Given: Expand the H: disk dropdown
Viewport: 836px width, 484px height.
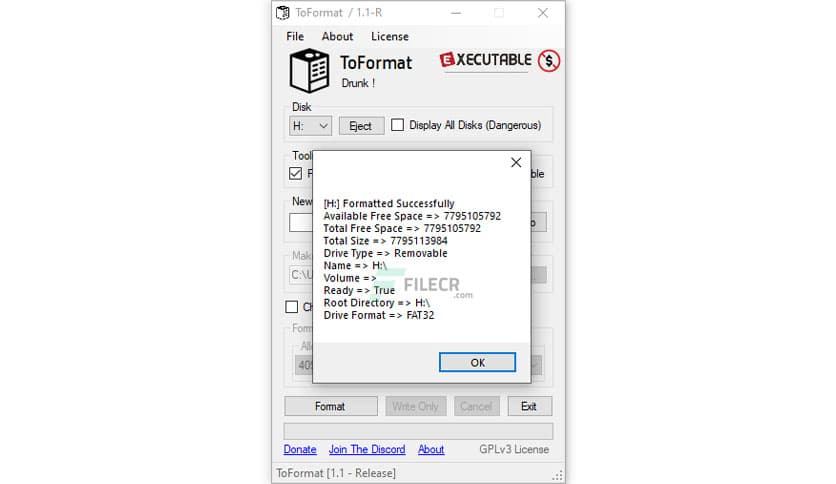Looking at the screenshot, I should click(x=310, y=126).
